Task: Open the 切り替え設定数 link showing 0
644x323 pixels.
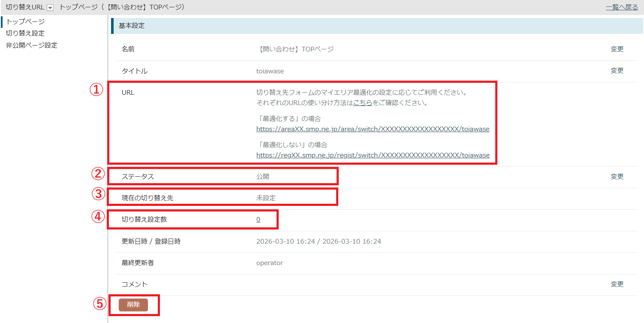Action: click(x=258, y=220)
